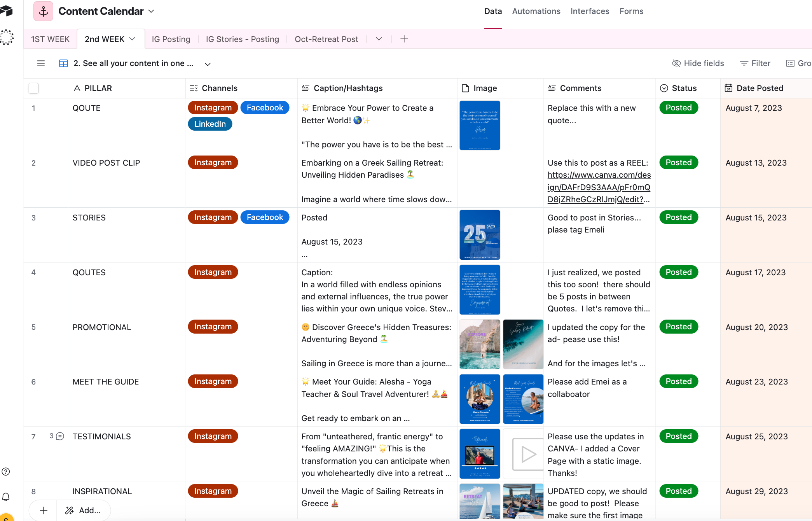Click the Comments column header
This screenshot has height=521, width=812.
pyautogui.click(x=599, y=88)
